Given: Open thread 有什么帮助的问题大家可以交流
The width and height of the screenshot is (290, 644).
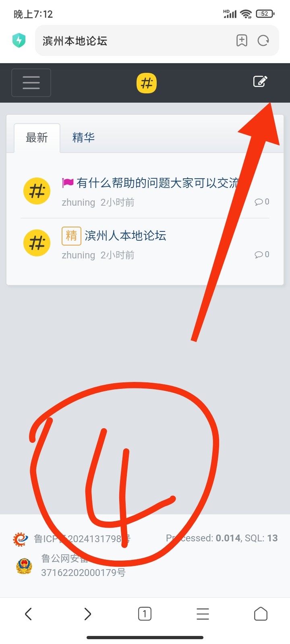Looking at the screenshot, I should 158,183.
